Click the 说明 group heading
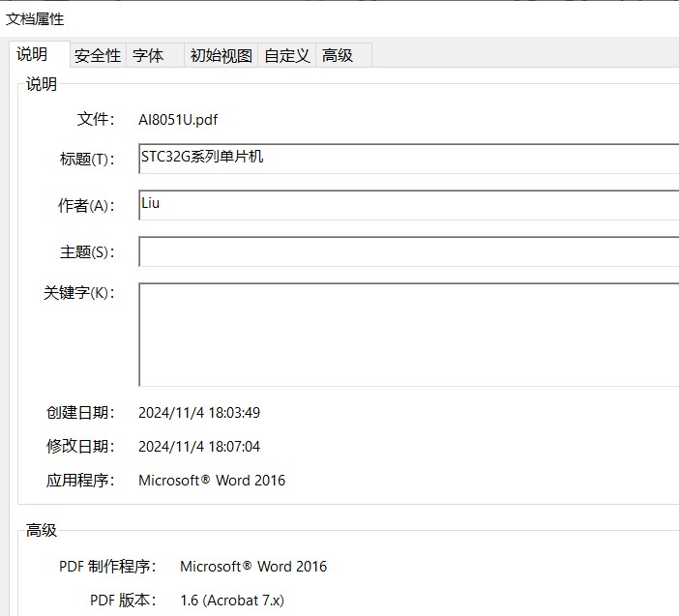 pyautogui.click(x=42, y=84)
